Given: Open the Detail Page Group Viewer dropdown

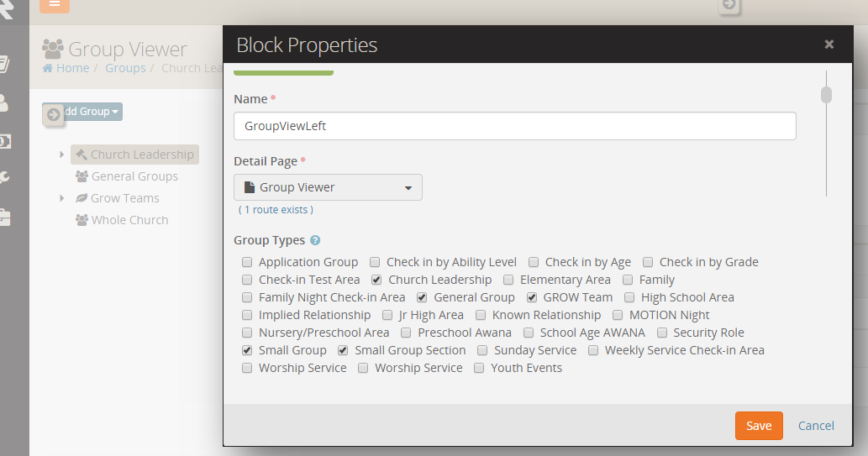Looking at the screenshot, I should 328,187.
